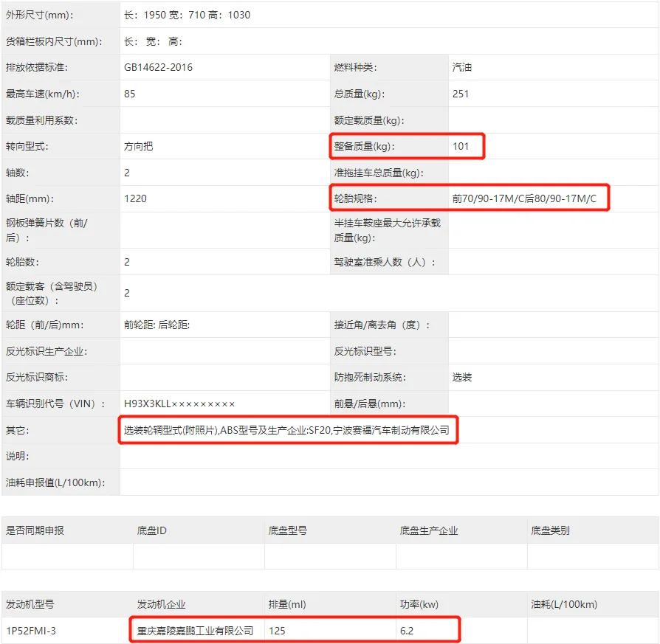This screenshot has height=644, width=660.
Task: Click the 反光标识生产企业 label
Action: [47, 352]
